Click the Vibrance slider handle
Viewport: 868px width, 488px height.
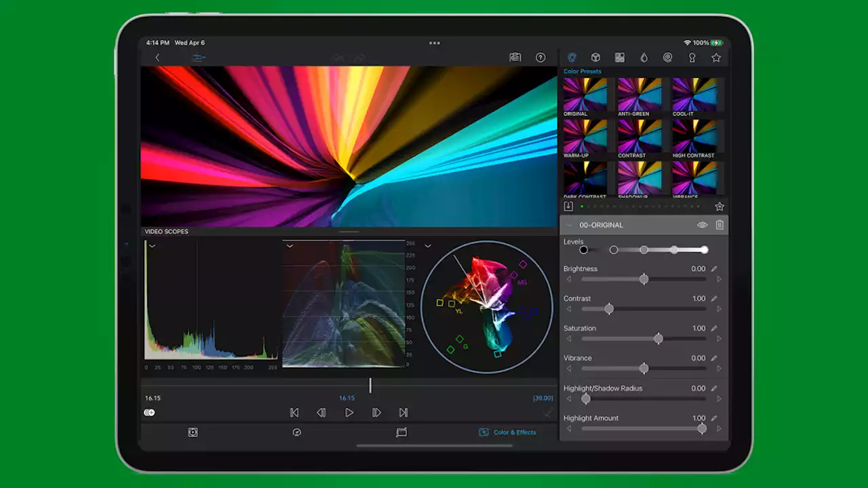tap(644, 369)
